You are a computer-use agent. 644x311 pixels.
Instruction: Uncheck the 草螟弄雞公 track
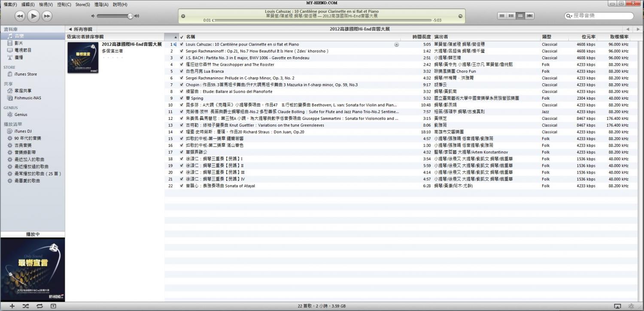click(182, 152)
